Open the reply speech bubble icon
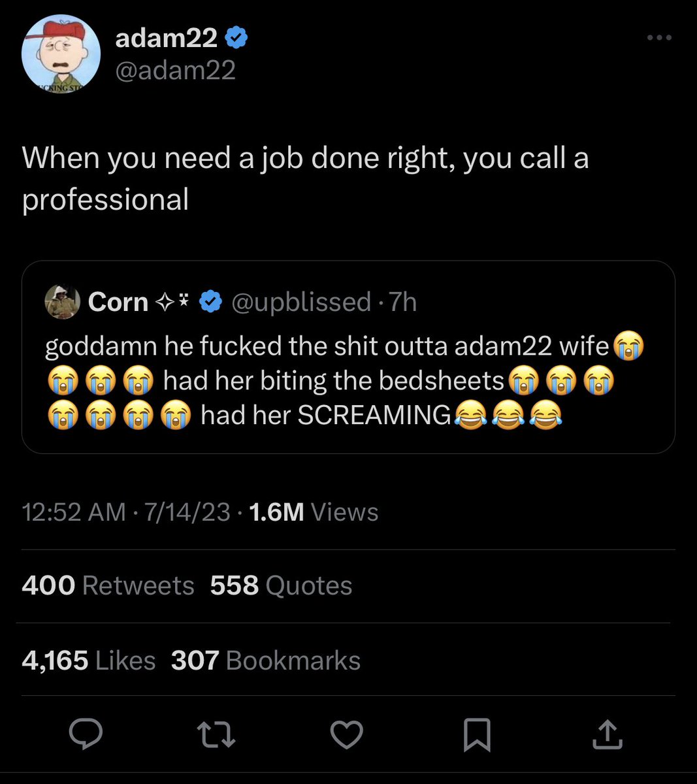Viewport: 697px width, 784px height. tap(86, 734)
